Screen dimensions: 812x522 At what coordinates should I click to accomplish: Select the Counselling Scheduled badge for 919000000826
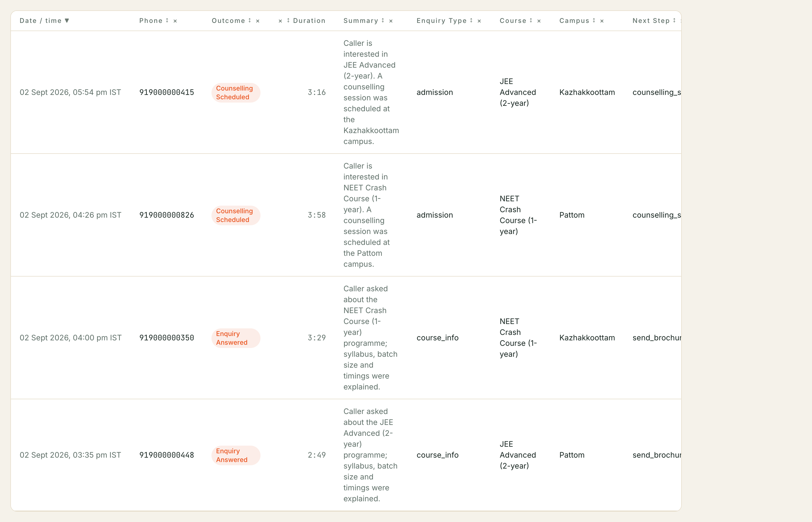236,215
